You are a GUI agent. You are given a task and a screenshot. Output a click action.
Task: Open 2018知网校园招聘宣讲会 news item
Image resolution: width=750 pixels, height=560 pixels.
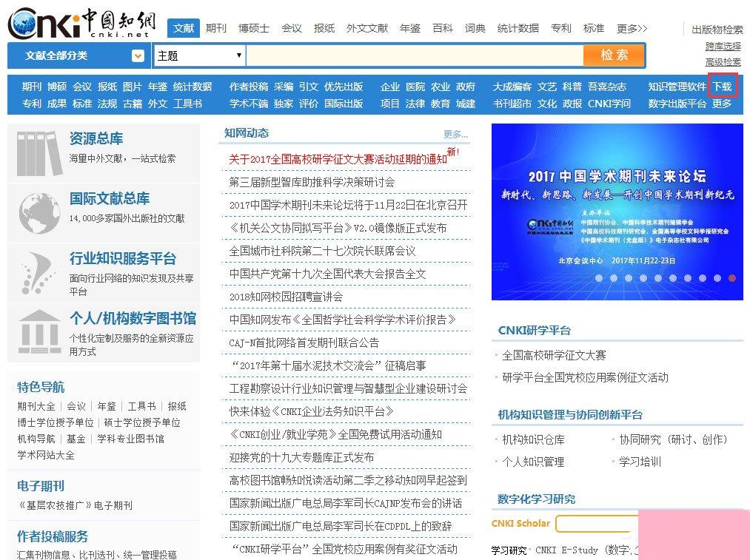click(286, 296)
